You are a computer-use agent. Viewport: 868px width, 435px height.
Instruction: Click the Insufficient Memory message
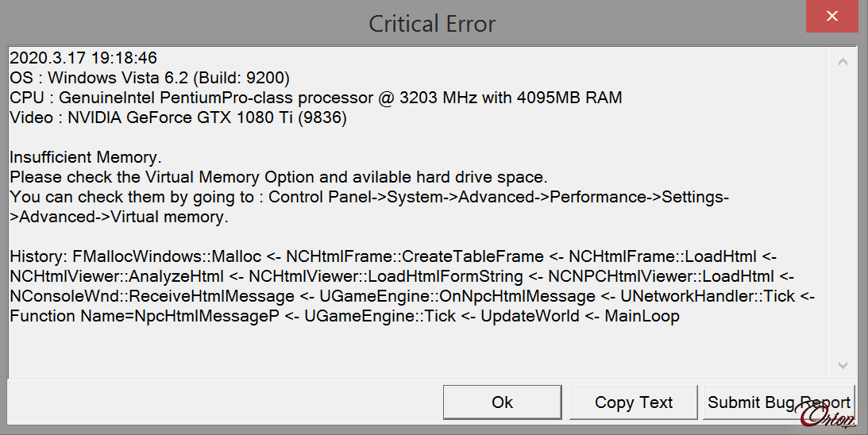click(86, 157)
